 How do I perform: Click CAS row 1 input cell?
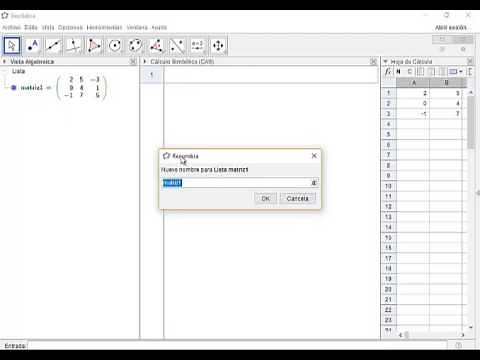click(x=271, y=75)
